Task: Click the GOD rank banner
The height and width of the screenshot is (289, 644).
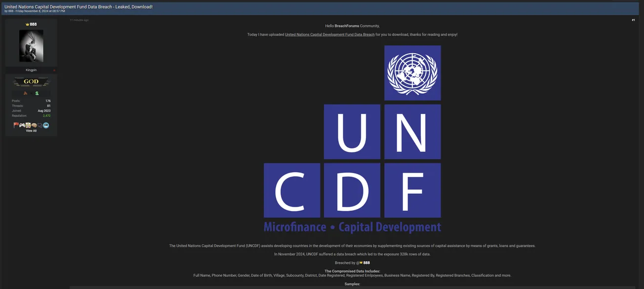Action: pyautogui.click(x=31, y=81)
